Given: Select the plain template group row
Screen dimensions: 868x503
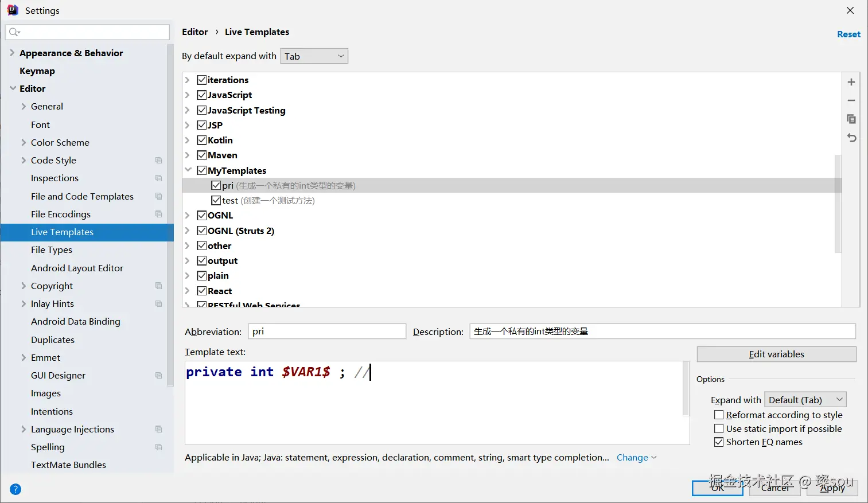Looking at the screenshot, I should coord(512,275).
